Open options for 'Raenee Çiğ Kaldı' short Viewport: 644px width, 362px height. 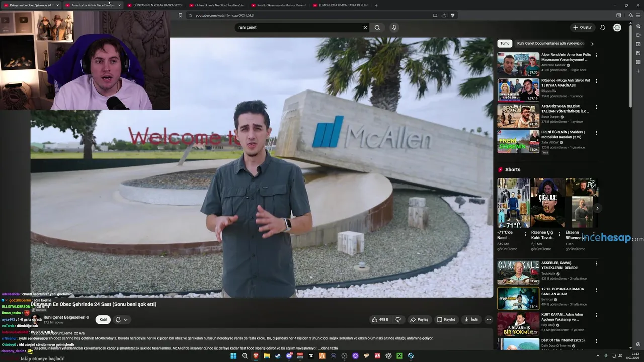point(559,234)
